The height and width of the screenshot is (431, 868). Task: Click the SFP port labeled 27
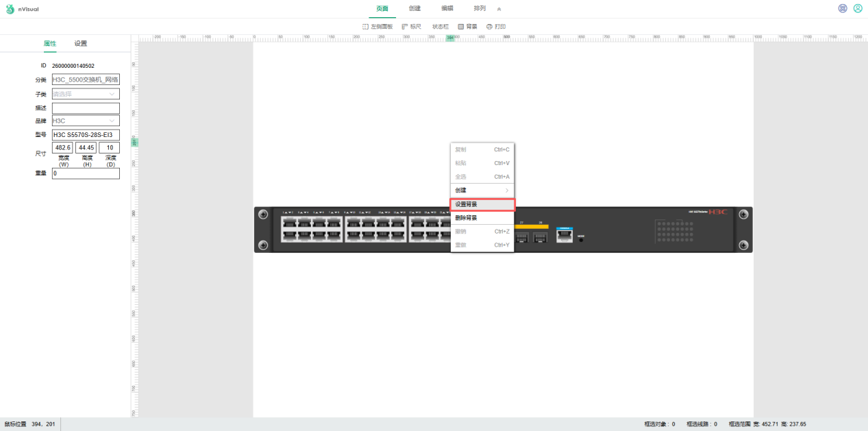coord(522,237)
